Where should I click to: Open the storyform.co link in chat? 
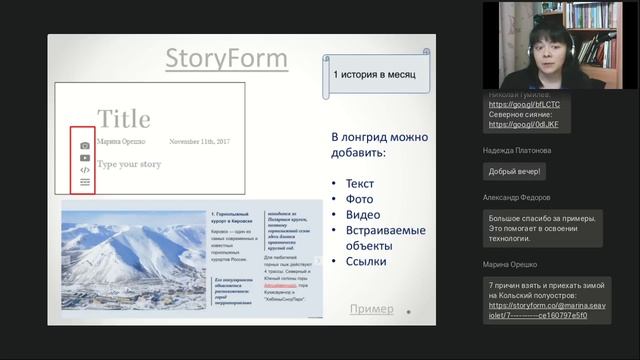click(547, 310)
